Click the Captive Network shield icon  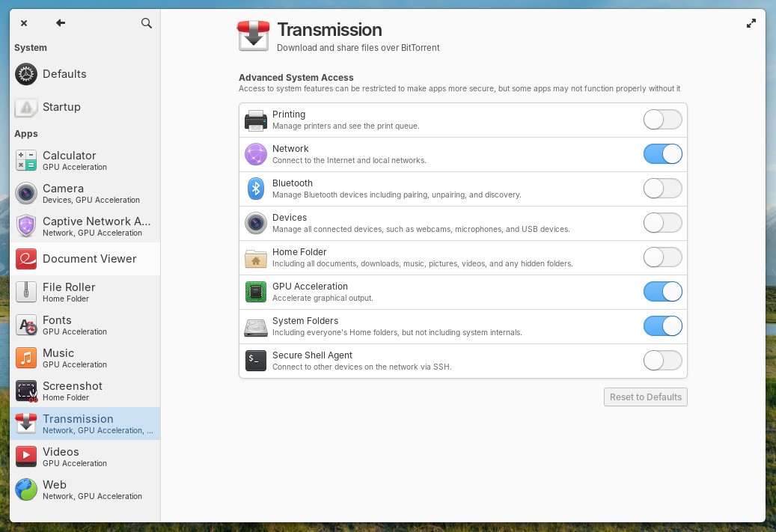[x=25, y=226]
